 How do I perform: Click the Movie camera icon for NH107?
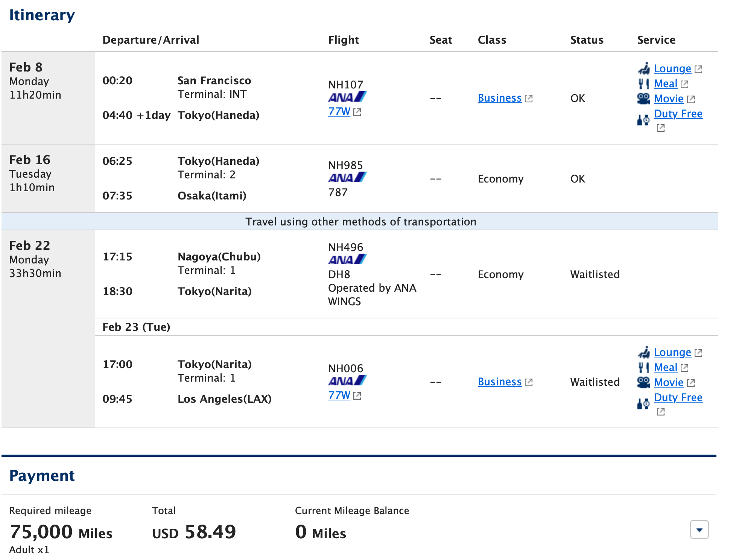(x=643, y=99)
